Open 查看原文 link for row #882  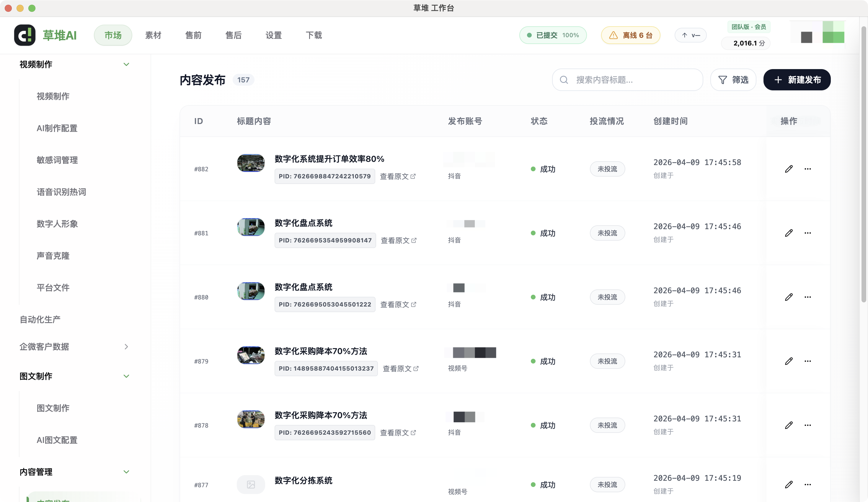pos(398,176)
